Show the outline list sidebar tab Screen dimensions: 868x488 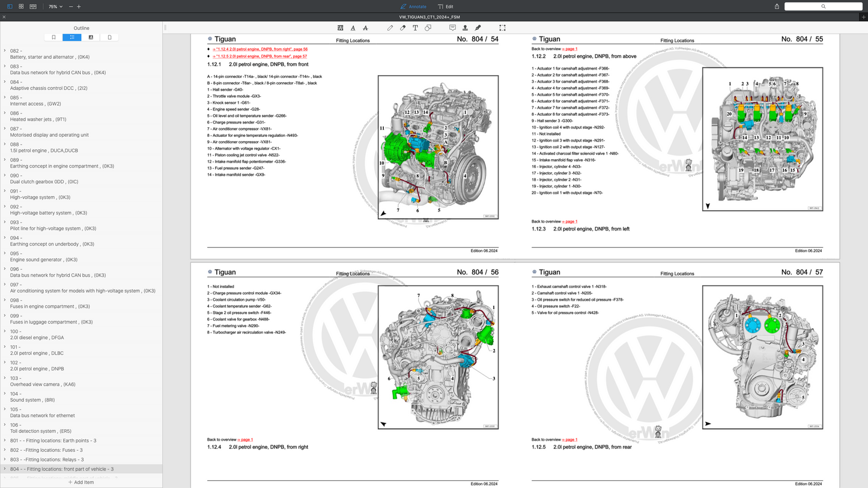coord(72,37)
